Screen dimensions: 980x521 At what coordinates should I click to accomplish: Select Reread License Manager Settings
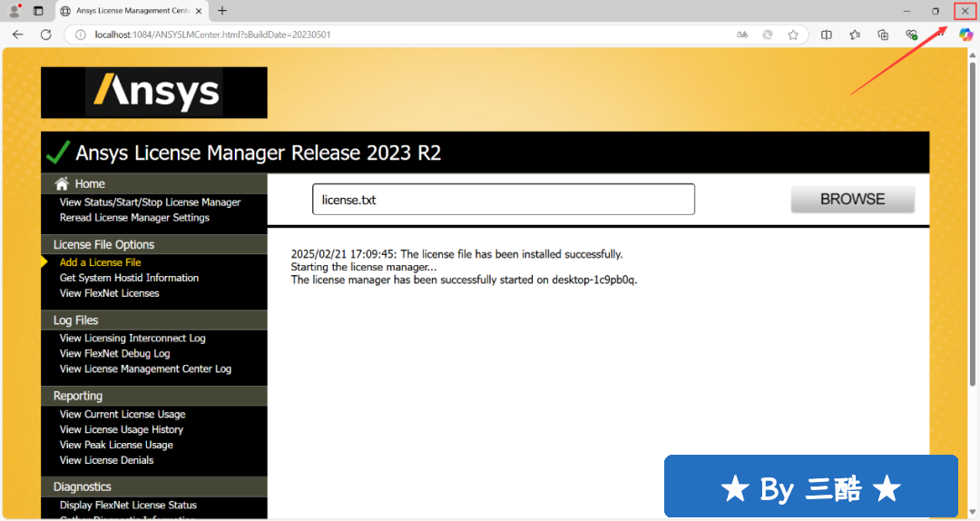(x=134, y=218)
